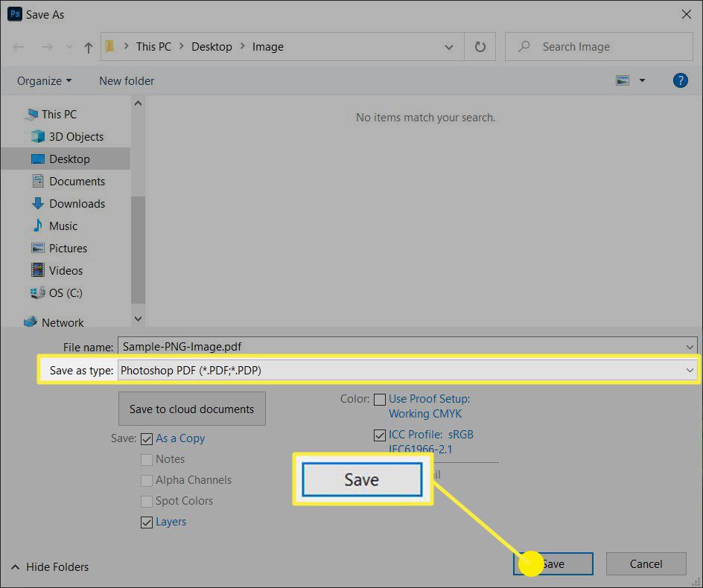This screenshot has width=703, height=588.
Task: Click the sidebar scroll down arrow
Action: (138, 319)
